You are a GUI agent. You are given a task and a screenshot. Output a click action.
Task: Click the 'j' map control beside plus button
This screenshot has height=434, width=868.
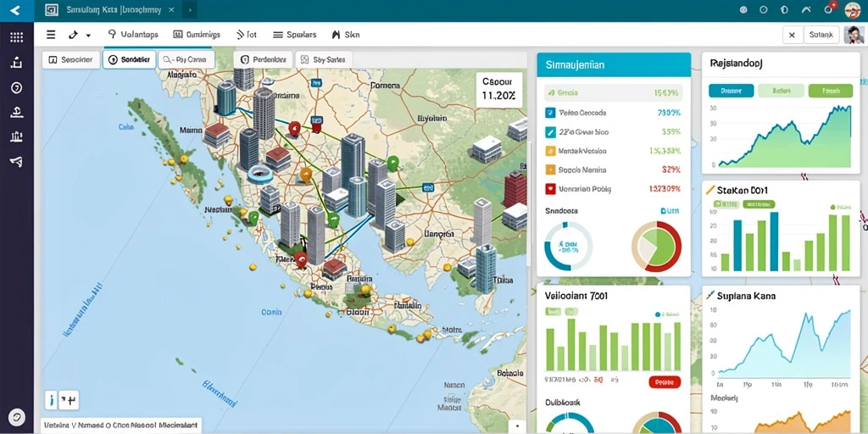pyautogui.click(x=51, y=400)
